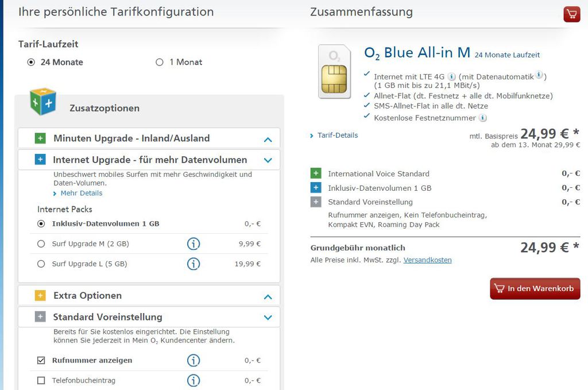
Task: Click gray plus icon of Standard Voreinstellung header
Action: click(40, 317)
